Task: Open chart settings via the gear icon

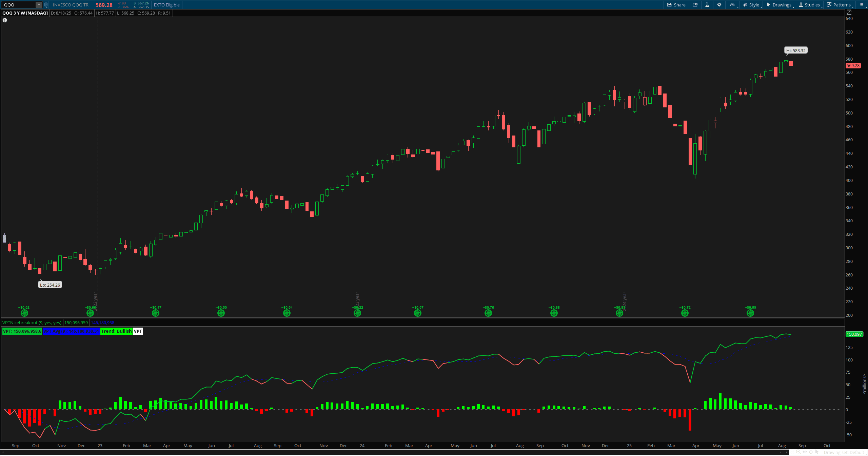Action: [x=719, y=5]
